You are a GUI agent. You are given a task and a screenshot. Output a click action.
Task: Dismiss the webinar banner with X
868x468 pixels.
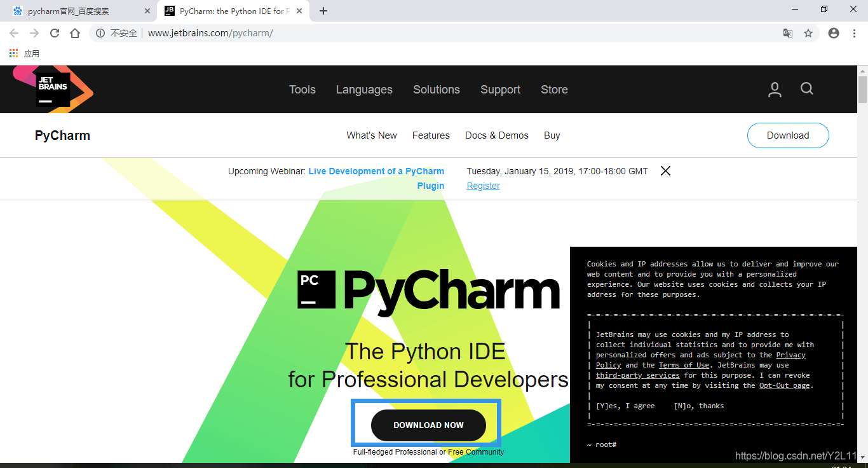pyautogui.click(x=665, y=170)
